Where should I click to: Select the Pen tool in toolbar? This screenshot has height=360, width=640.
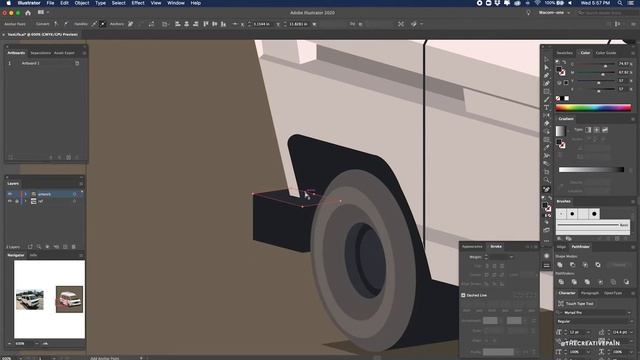[x=547, y=76]
